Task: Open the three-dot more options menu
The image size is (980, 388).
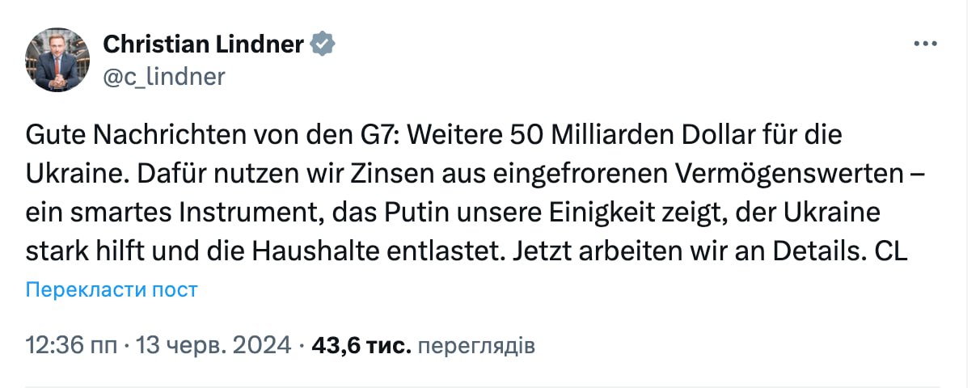Action: coord(925,44)
